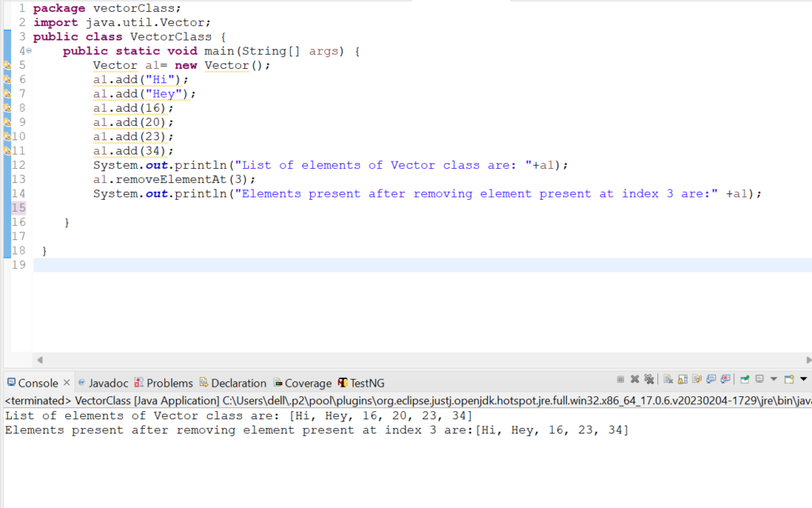Click the terminated VectorClass launch description
812x508 pixels.
tap(408, 400)
